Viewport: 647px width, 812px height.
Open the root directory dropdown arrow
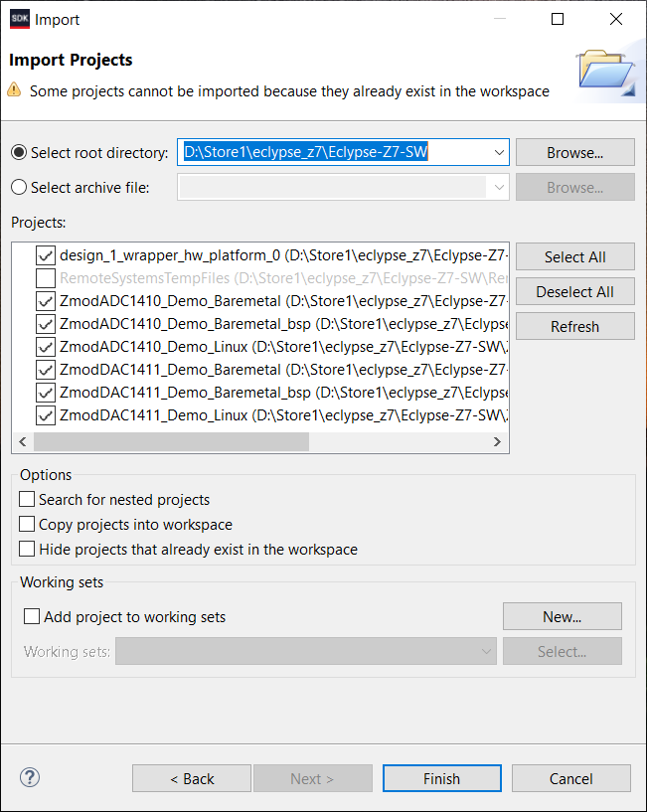[499, 152]
